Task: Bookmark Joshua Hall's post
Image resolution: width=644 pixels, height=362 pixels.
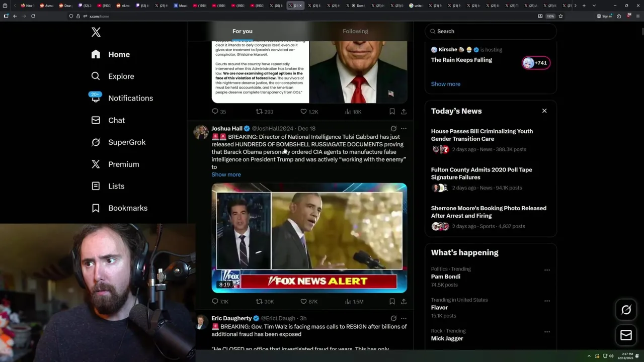Action: (x=392, y=302)
